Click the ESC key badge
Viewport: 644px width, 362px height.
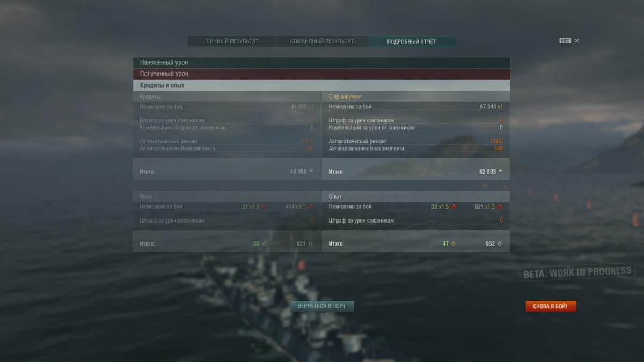point(565,41)
